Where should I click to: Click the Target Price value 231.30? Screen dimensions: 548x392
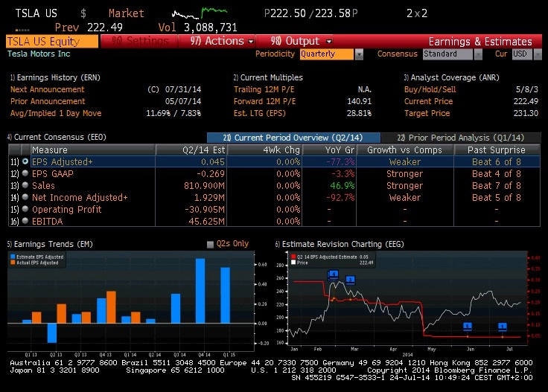coord(526,113)
